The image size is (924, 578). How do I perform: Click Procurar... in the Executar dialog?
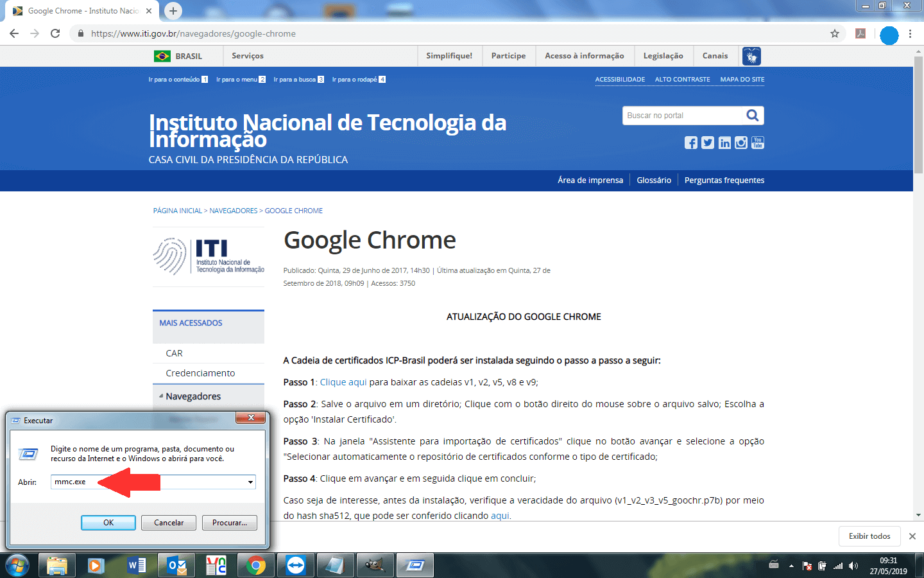coord(230,523)
